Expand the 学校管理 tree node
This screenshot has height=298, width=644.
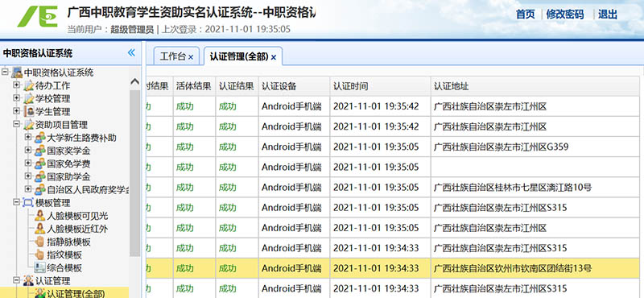pyautogui.click(x=16, y=98)
